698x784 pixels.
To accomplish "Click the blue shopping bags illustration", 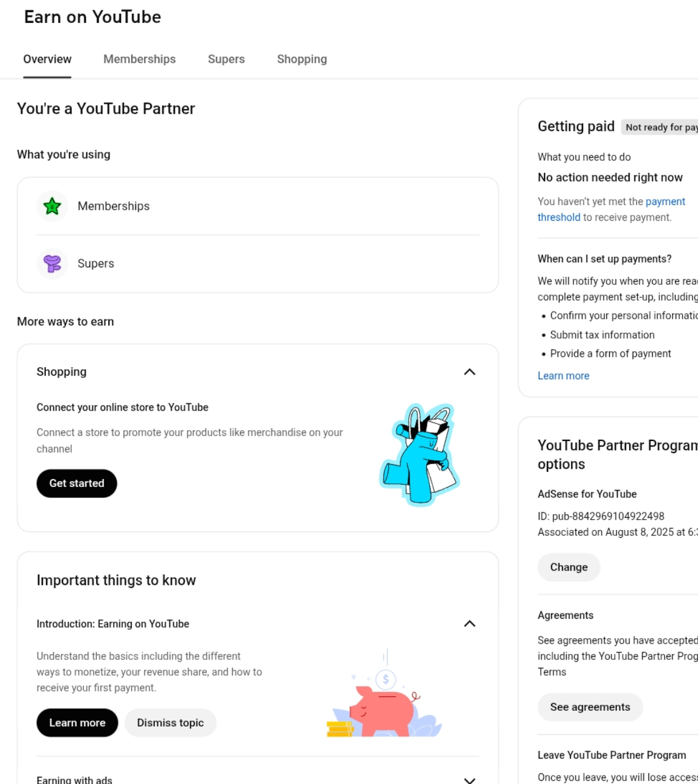I will [420, 454].
